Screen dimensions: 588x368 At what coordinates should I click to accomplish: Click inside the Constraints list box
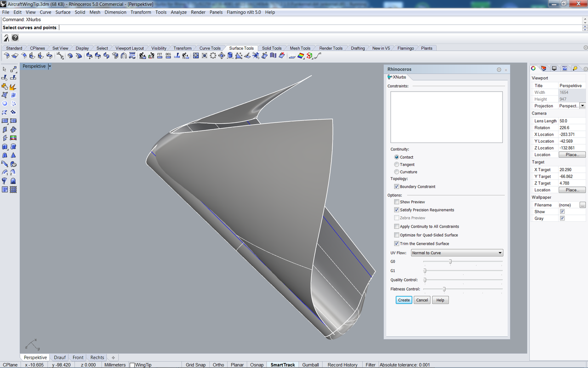(x=446, y=117)
